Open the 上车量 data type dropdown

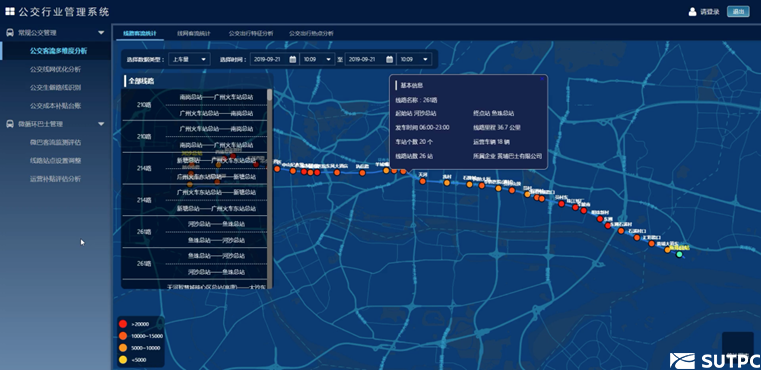coord(189,59)
